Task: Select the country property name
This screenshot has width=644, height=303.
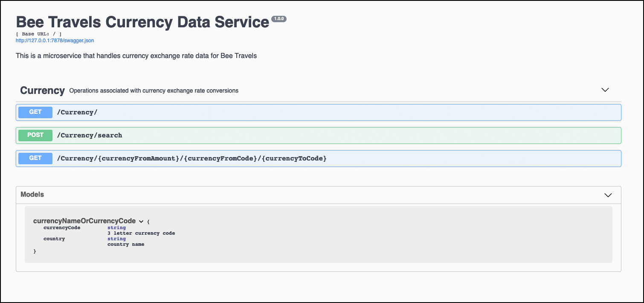Action: coord(54,239)
